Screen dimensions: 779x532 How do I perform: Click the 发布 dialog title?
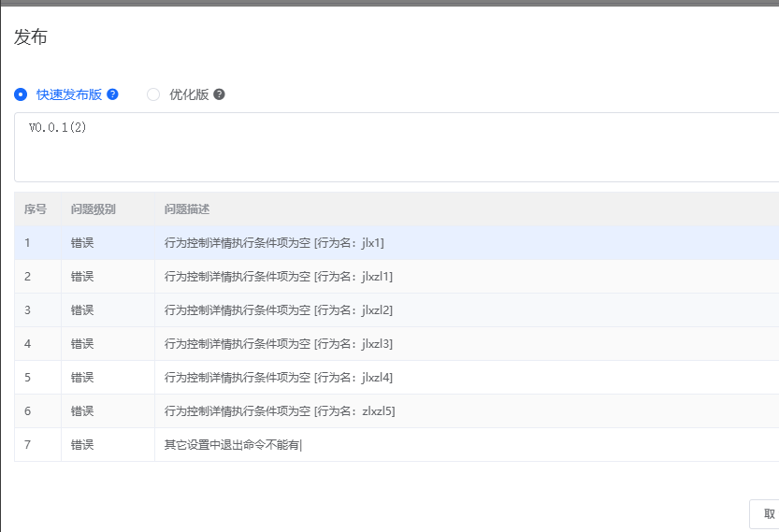click(30, 37)
